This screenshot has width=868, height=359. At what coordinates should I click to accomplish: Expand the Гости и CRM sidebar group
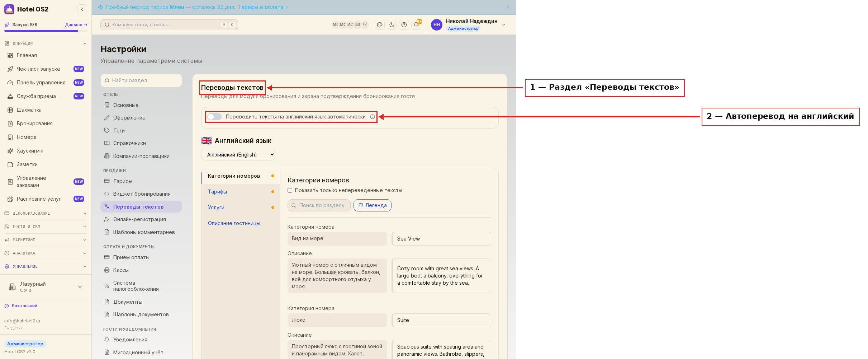[46, 227]
